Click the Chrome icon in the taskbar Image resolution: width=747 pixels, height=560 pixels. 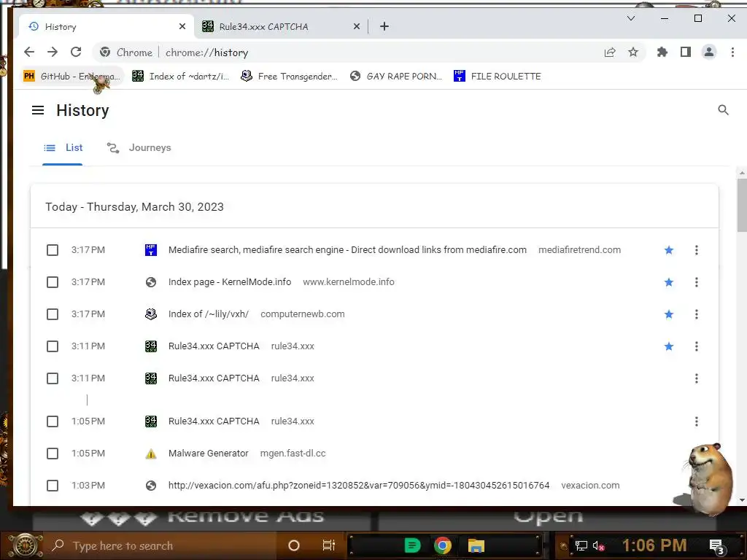coord(443,545)
